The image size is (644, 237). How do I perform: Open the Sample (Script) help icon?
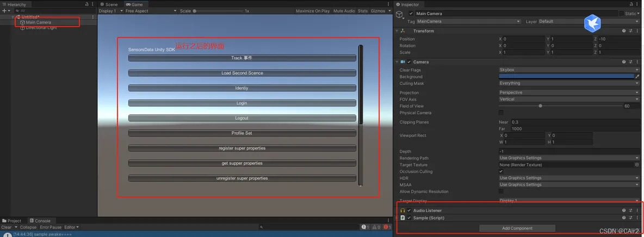tap(624, 217)
